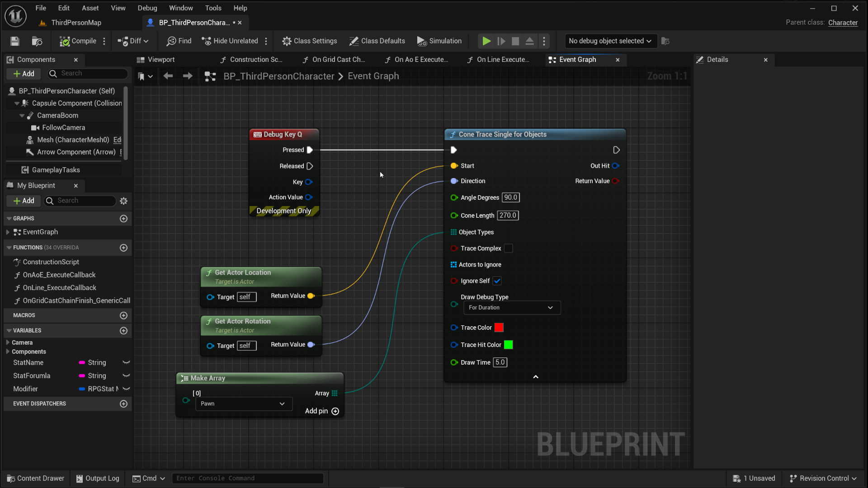Click the Advance single frame button
The height and width of the screenshot is (488, 868).
pos(501,41)
